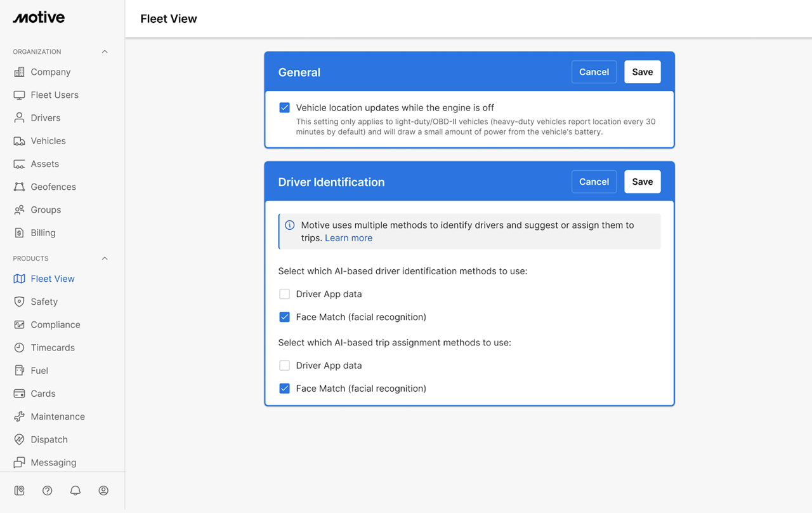Open the Timecards menu item
This screenshot has height=513, width=812.
51,347
